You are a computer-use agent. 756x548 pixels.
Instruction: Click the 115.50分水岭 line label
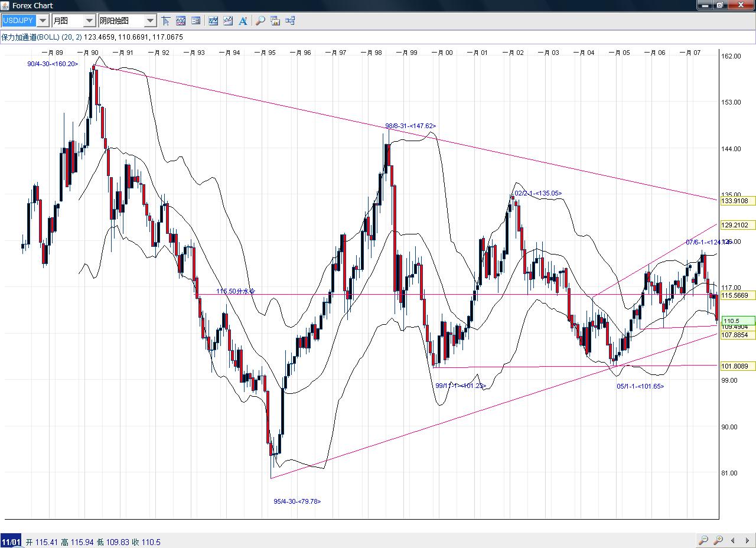click(x=236, y=291)
